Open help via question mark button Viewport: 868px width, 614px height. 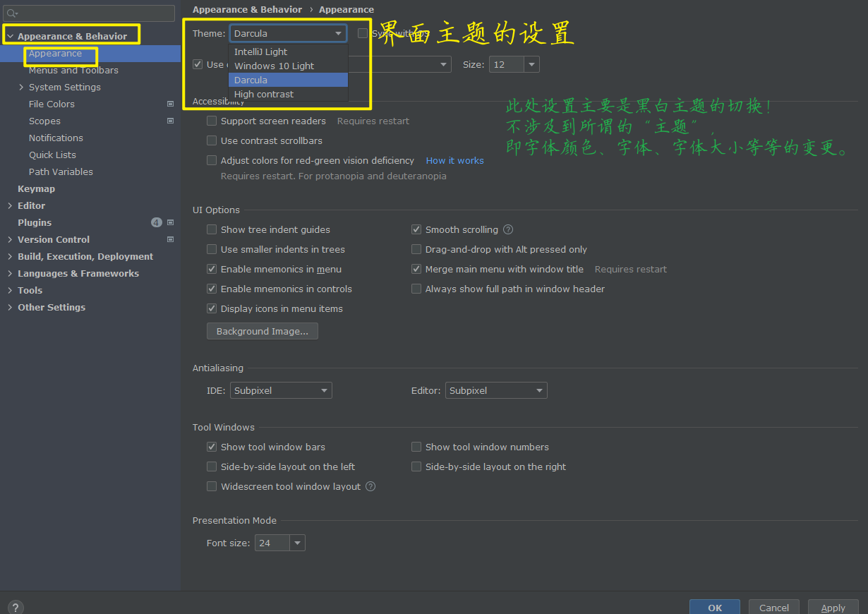pyautogui.click(x=16, y=607)
